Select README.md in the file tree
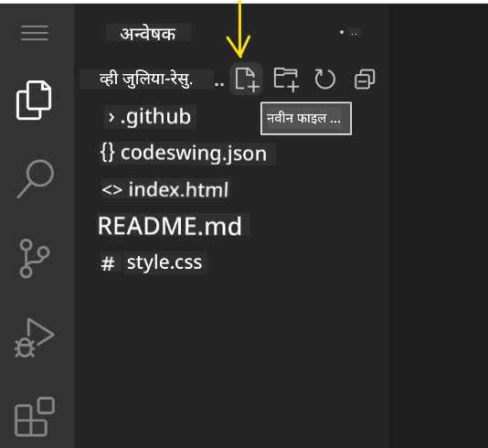The image size is (488, 448). click(x=174, y=226)
